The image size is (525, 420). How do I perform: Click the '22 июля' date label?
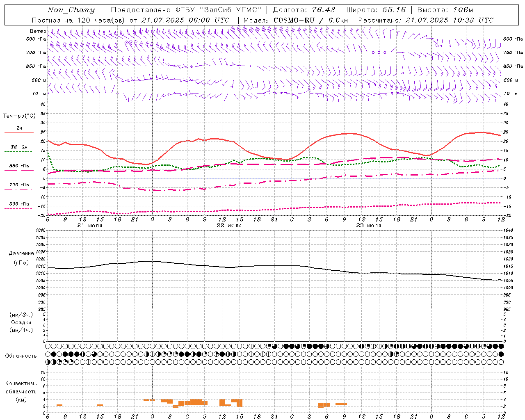(x=229, y=226)
